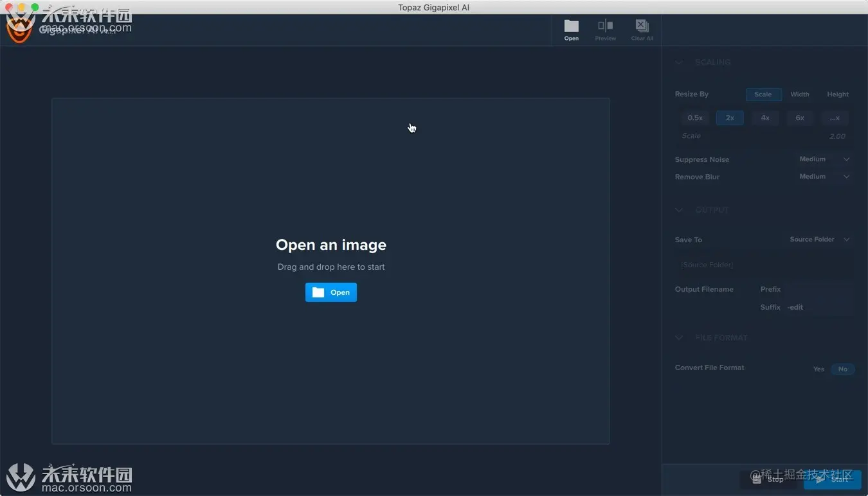Click the Topaz Gigapixel logo icon

point(19,30)
